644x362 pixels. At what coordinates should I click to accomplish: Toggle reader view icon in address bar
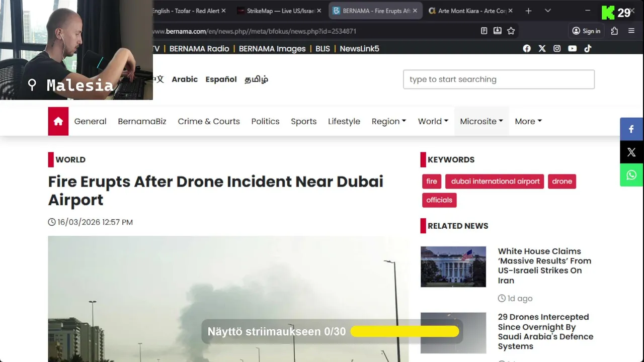(x=484, y=31)
